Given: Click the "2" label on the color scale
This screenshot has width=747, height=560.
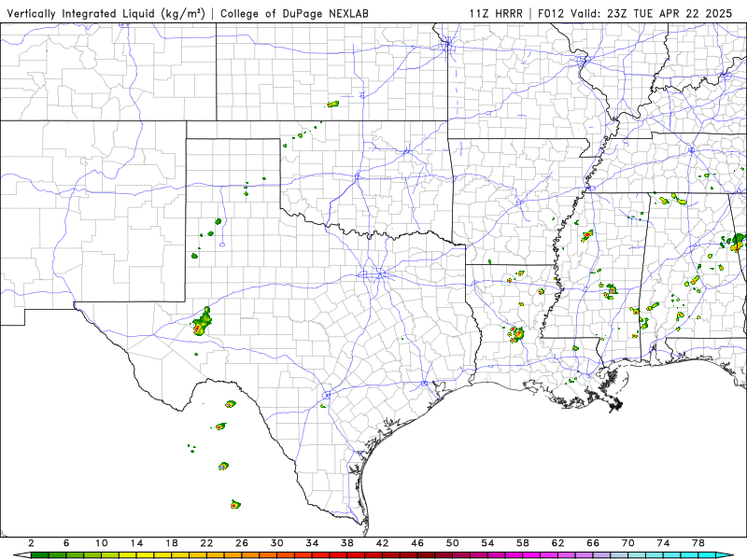Looking at the screenshot, I should [32, 543].
